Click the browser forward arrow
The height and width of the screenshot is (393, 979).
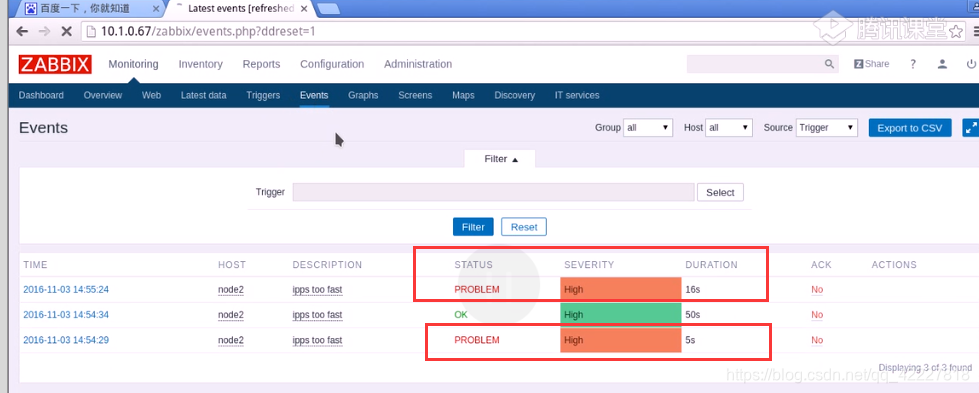[44, 31]
